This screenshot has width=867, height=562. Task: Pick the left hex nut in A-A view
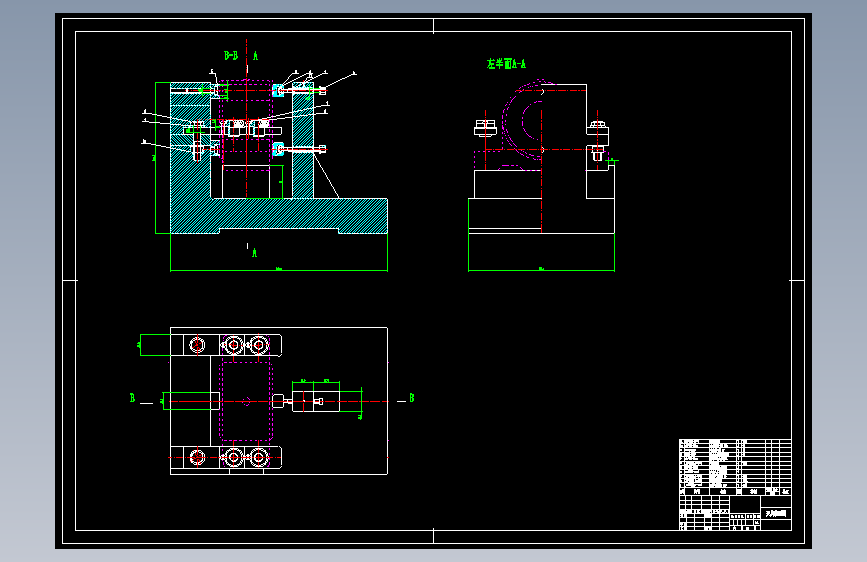click(x=485, y=128)
